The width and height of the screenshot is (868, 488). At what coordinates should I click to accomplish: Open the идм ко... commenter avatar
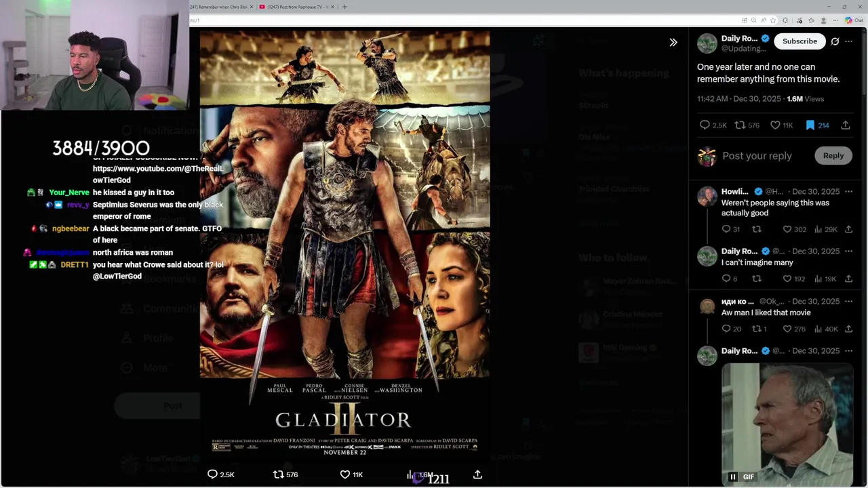click(707, 306)
